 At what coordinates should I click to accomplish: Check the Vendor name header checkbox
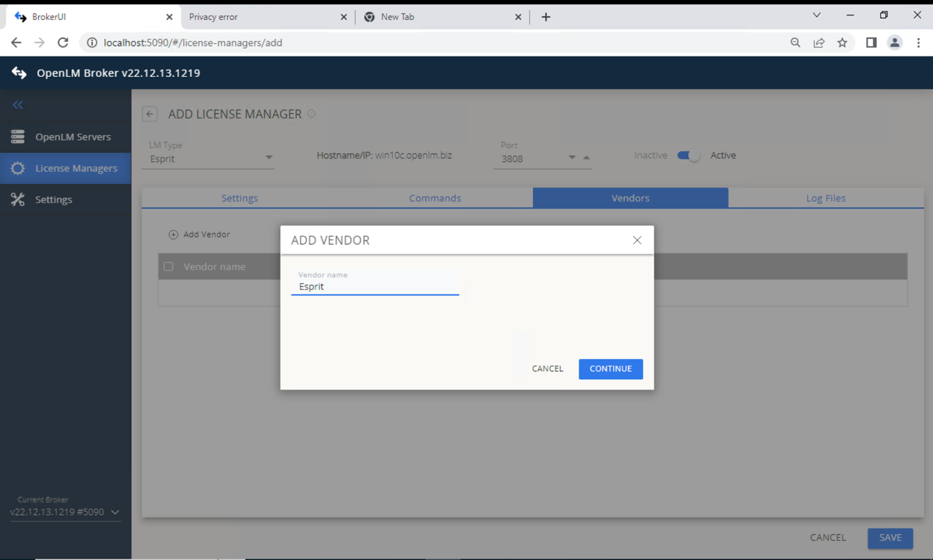point(168,266)
